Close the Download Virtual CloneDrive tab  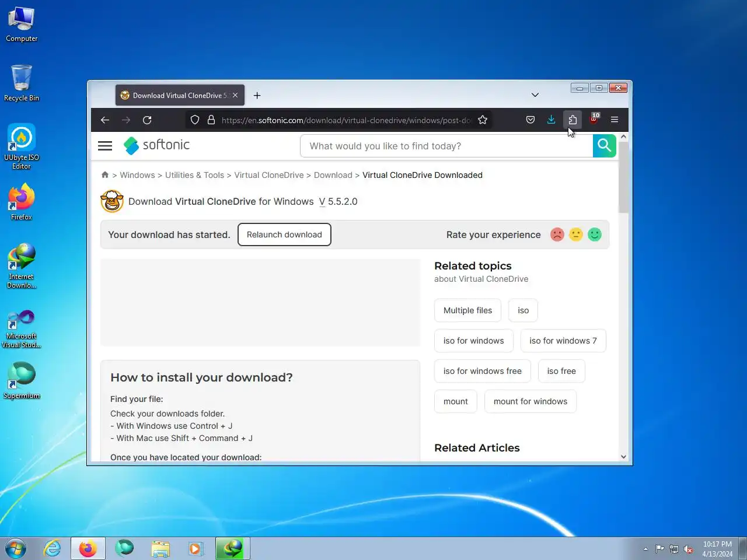(235, 96)
